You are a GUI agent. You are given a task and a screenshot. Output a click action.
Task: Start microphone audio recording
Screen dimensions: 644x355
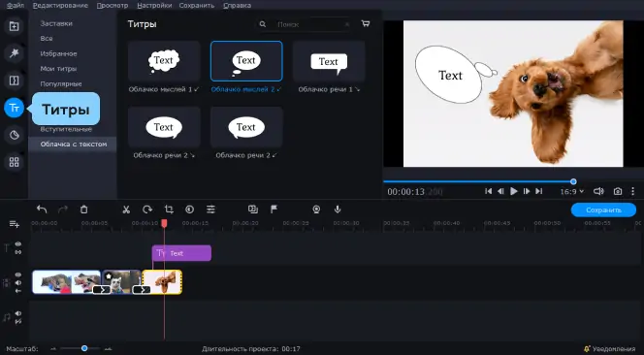338,210
